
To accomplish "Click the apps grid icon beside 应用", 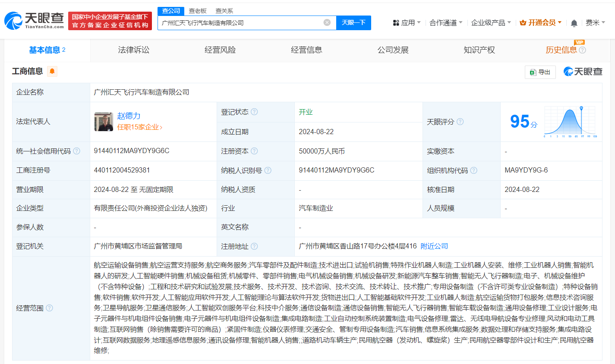I will tap(396, 22).
